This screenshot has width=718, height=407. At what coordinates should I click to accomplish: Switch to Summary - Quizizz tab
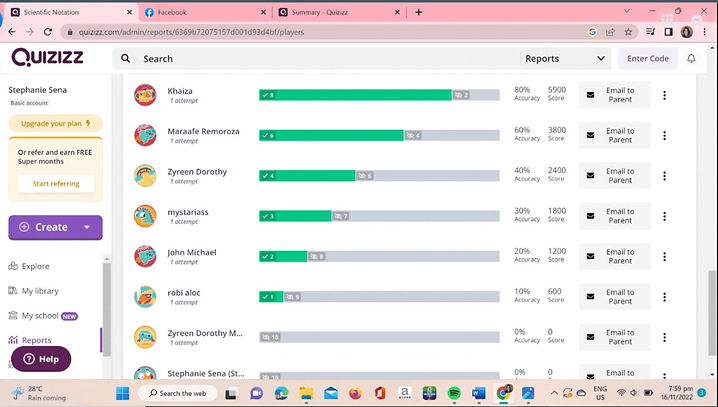point(339,12)
